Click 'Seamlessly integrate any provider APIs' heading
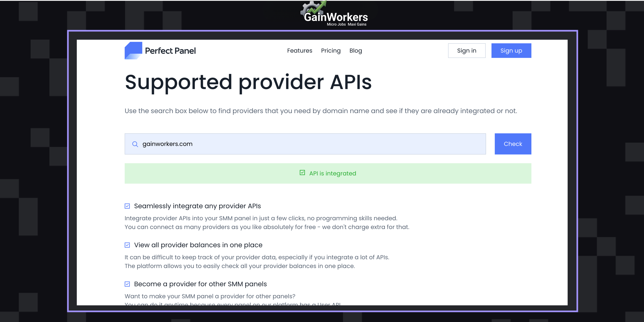This screenshot has width=644, height=322. point(197,206)
